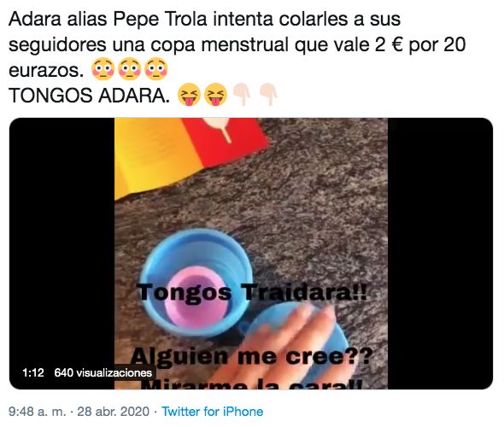Click the 640 visualizaciones view counter
Viewport: 504px width, 427px height.
pos(103,372)
